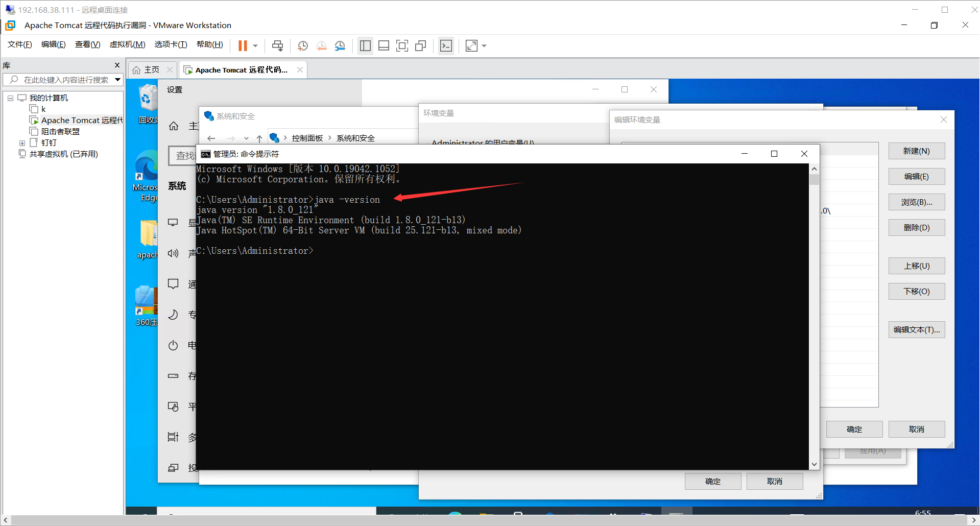This screenshot has width=980, height=526.
Task: Click 编辑(E) button in environment variable dialog
Action: (x=917, y=177)
